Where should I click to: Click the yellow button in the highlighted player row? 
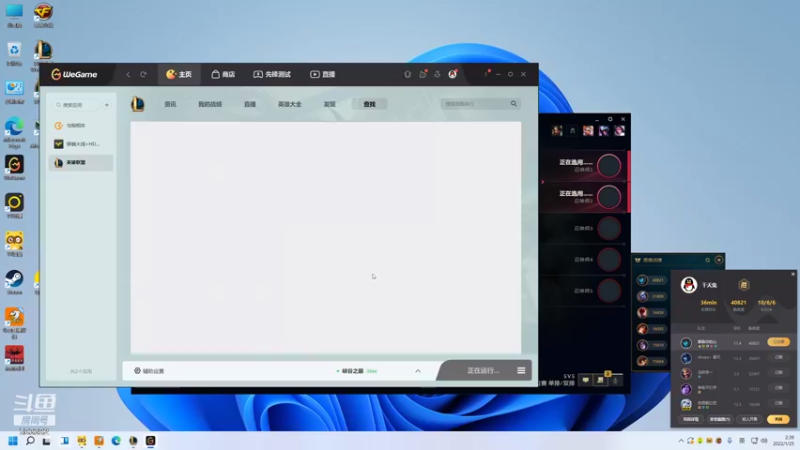(778, 342)
